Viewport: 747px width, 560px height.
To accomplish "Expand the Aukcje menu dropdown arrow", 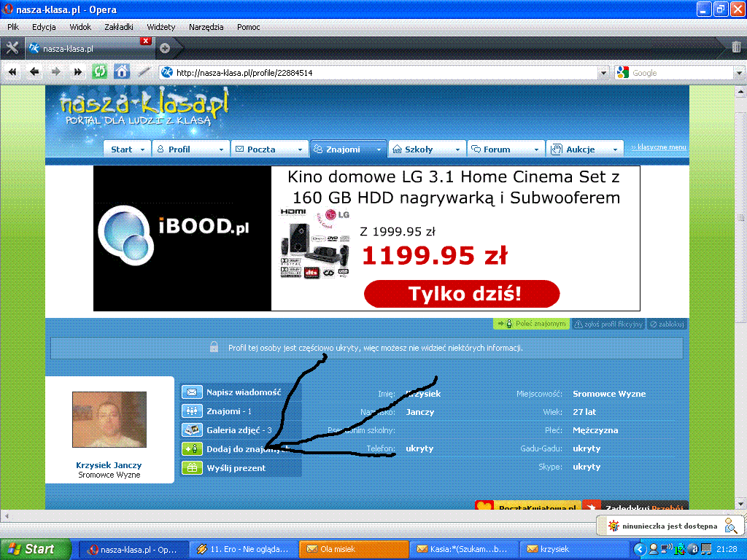I will (x=616, y=149).
